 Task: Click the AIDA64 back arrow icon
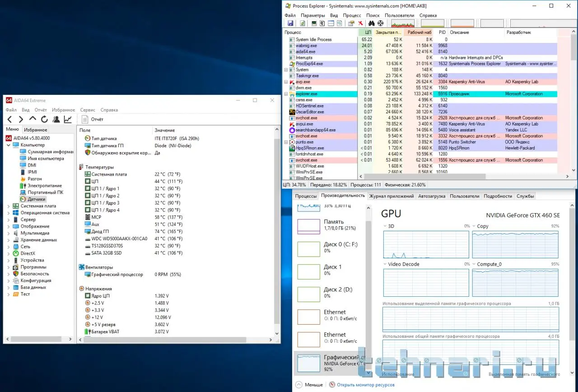[x=9, y=119]
